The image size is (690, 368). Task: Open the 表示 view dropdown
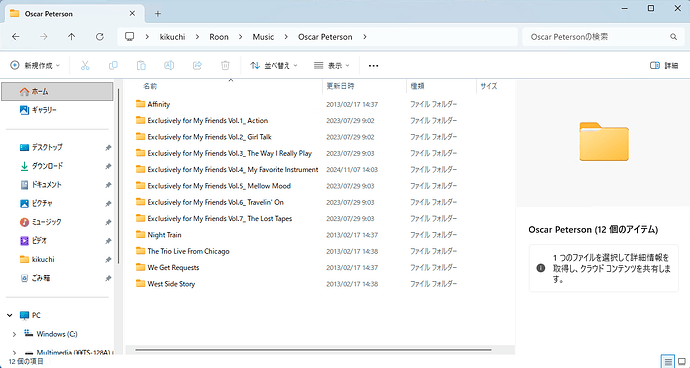pos(332,66)
